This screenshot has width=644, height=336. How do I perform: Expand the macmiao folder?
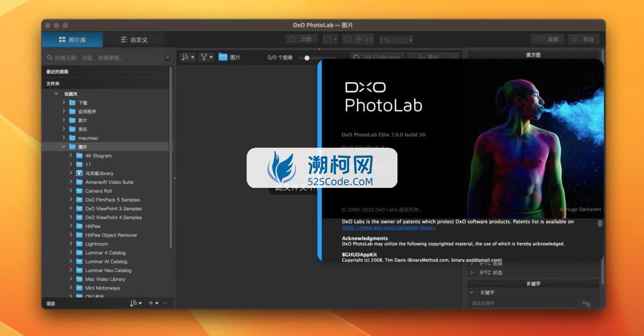pyautogui.click(x=64, y=138)
